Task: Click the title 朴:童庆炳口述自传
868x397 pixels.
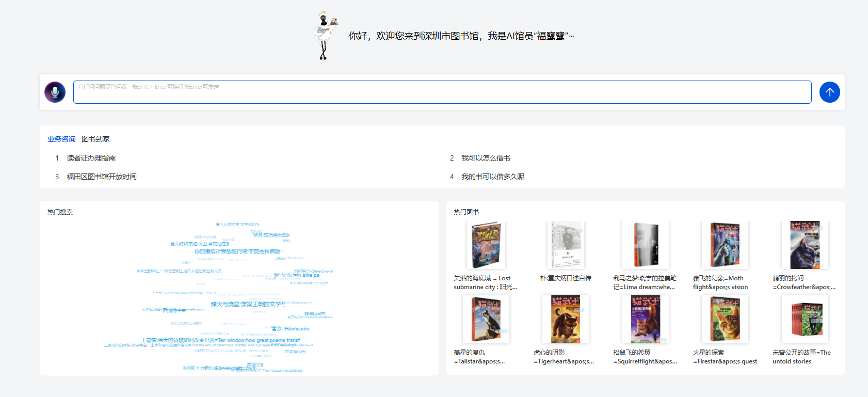Action: [x=566, y=278]
